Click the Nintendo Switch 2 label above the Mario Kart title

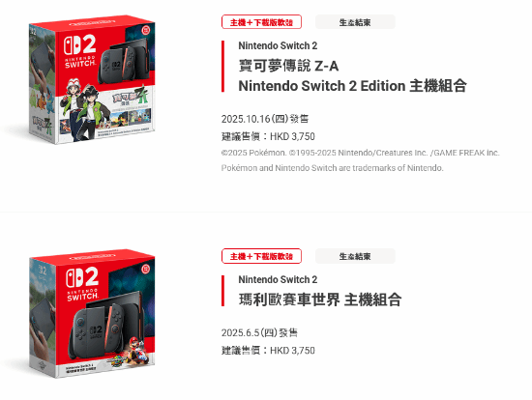click(x=278, y=279)
